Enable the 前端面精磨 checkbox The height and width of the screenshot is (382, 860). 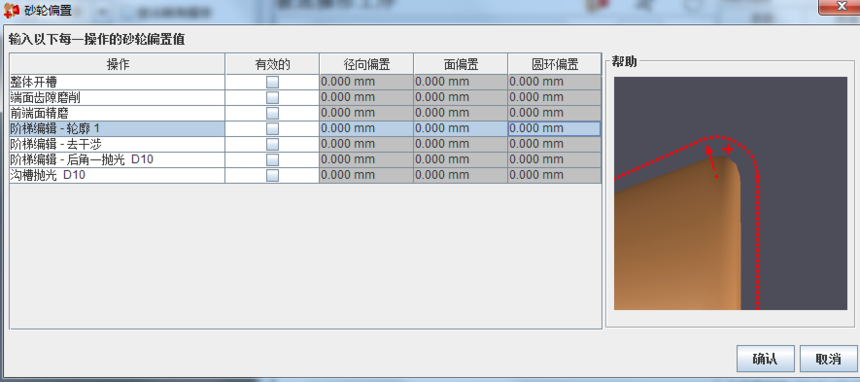click(x=272, y=113)
